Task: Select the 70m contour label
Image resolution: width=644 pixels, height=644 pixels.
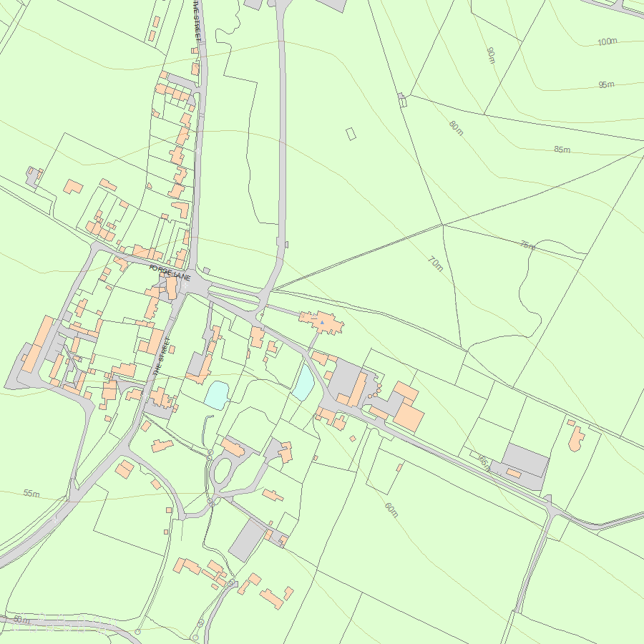Action: tap(435, 263)
